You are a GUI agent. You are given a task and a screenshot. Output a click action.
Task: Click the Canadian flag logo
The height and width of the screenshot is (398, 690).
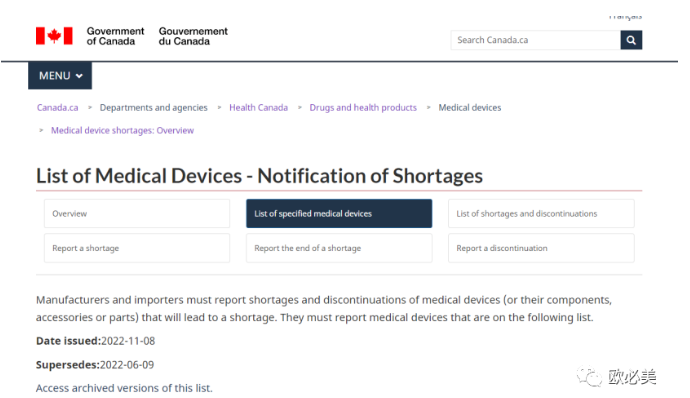tap(54, 36)
